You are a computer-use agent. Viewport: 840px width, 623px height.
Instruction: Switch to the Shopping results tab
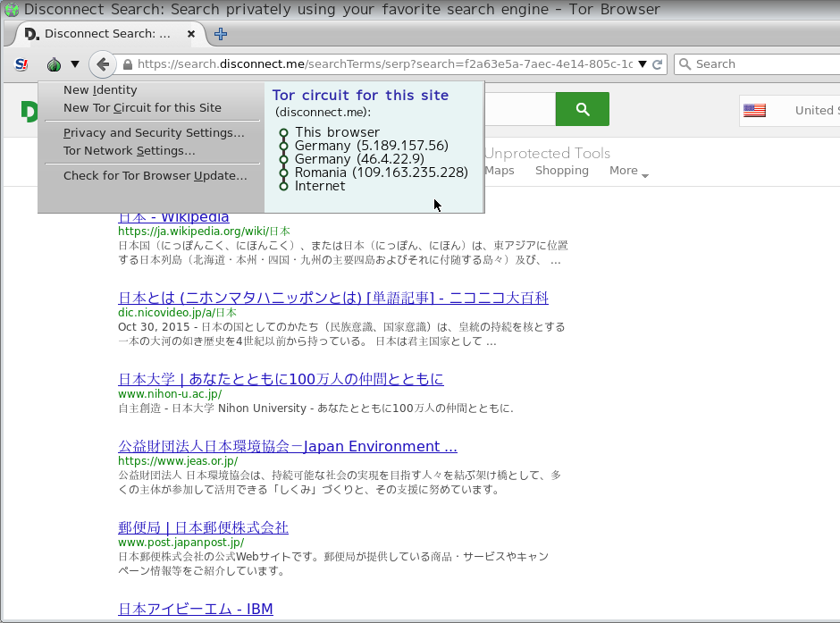click(x=561, y=171)
